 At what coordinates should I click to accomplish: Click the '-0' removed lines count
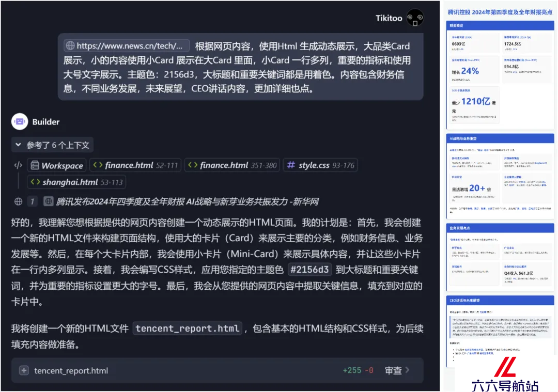click(x=369, y=370)
